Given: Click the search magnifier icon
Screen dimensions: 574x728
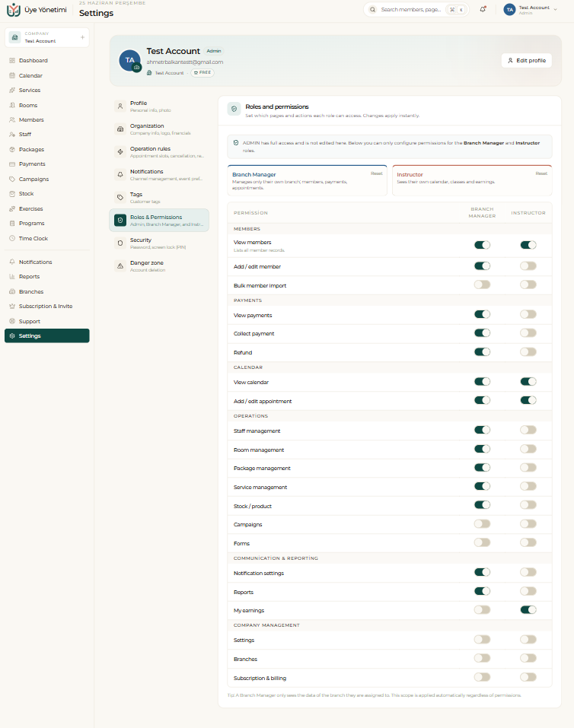Looking at the screenshot, I should point(372,9).
